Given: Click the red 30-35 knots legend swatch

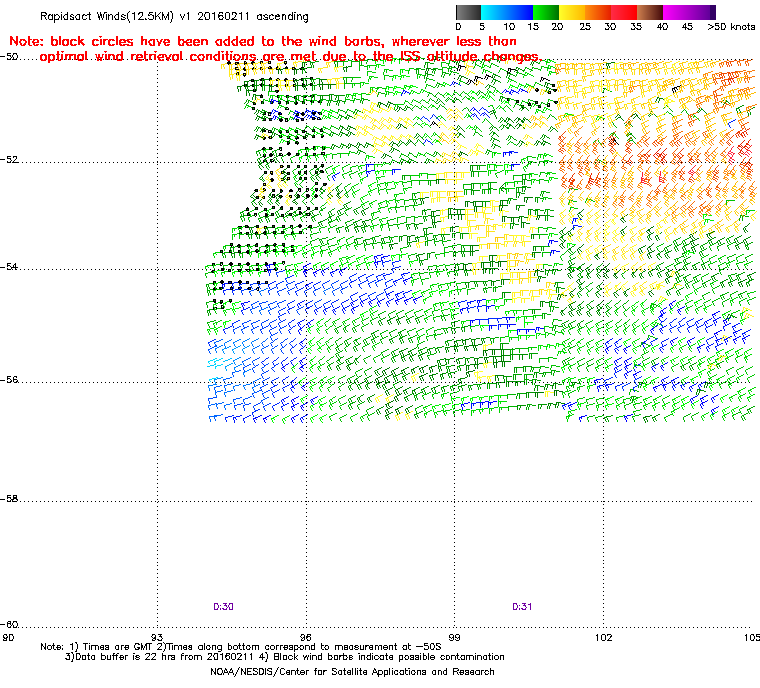Looking at the screenshot, I should tap(624, 12).
